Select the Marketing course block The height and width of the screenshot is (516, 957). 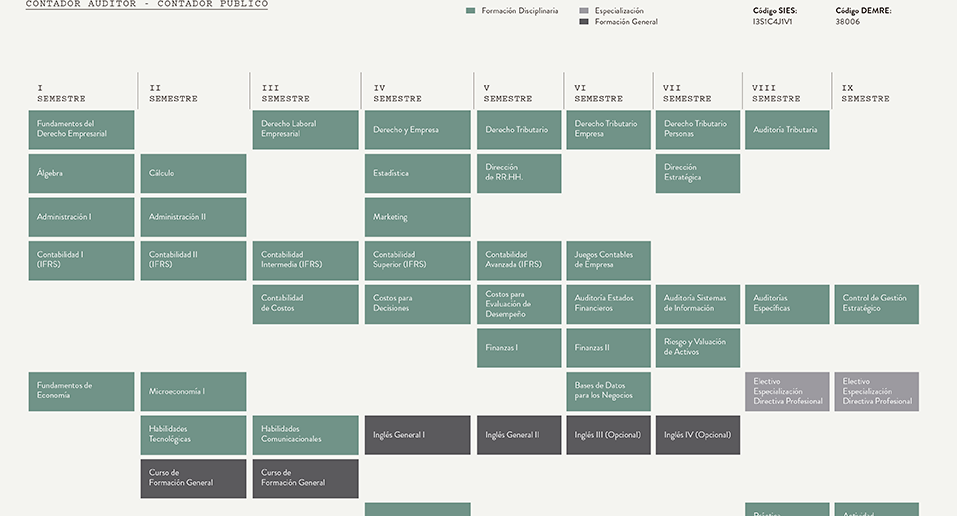coord(417,217)
